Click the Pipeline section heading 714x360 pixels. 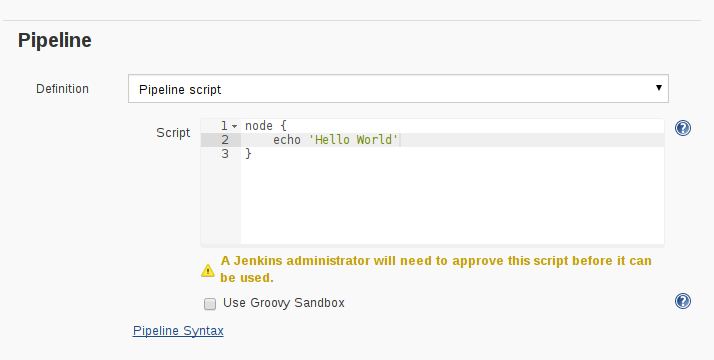point(55,41)
